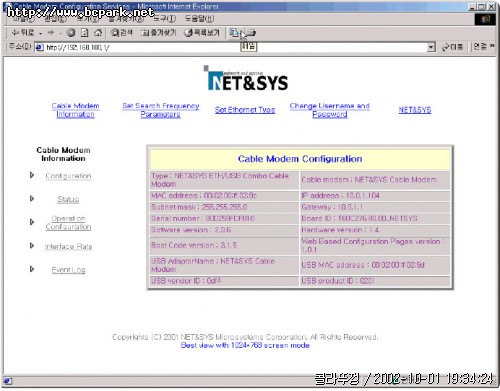500x391 pixels.
Task: Open the NET&SYS top navigation link
Action: tap(415, 110)
